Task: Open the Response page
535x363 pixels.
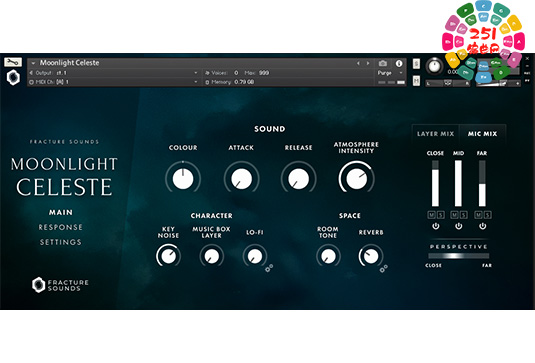Action: pyautogui.click(x=60, y=227)
